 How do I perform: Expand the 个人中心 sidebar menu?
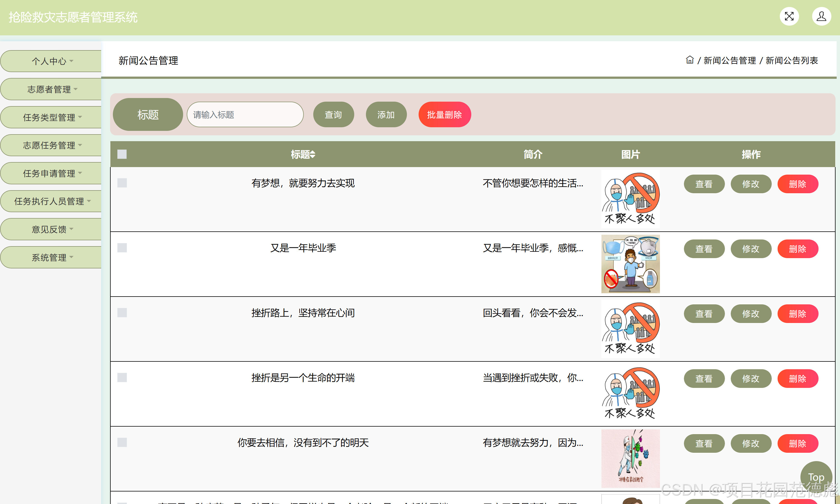pyautogui.click(x=50, y=61)
